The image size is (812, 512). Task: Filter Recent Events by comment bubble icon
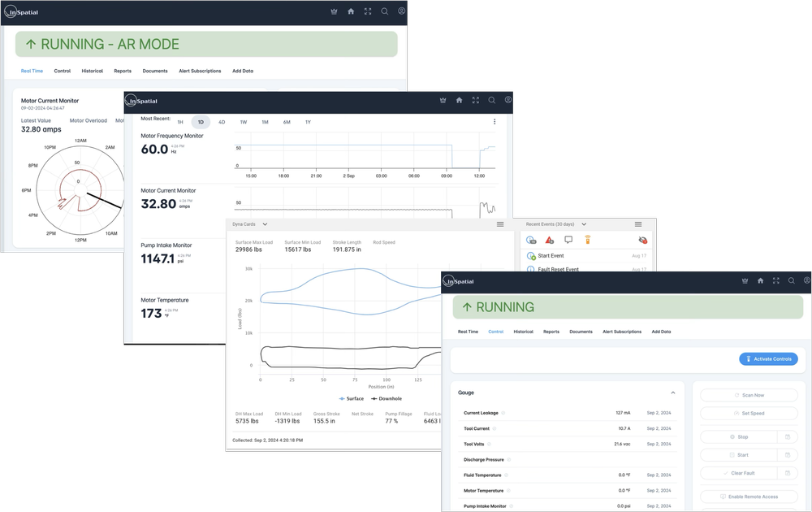coord(568,240)
